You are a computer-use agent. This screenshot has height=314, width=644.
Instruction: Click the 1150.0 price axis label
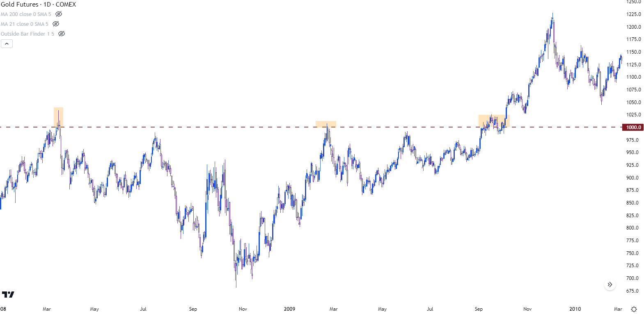(633, 52)
